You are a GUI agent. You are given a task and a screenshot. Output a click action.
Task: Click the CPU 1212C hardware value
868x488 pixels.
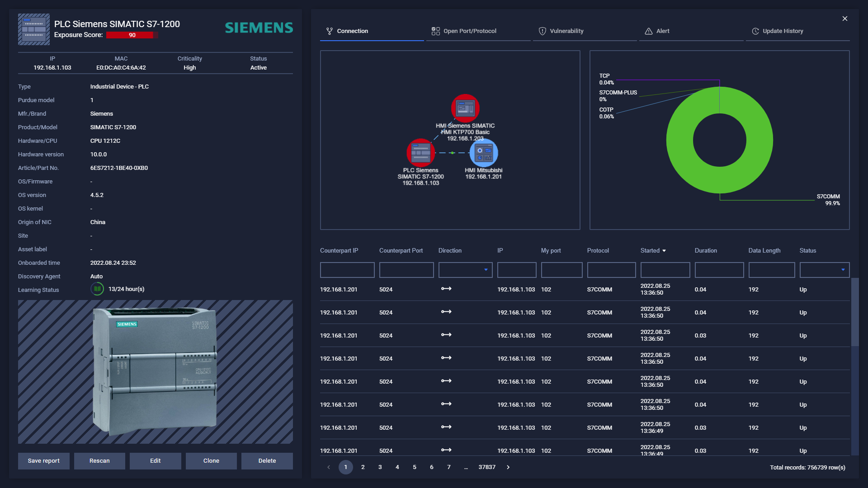pyautogui.click(x=105, y=141)
